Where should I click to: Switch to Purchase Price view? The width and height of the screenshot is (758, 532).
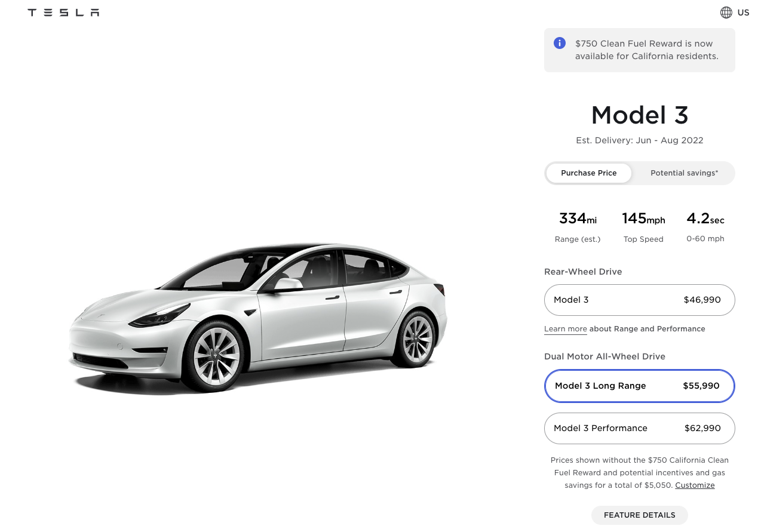(x=588, y=173)
